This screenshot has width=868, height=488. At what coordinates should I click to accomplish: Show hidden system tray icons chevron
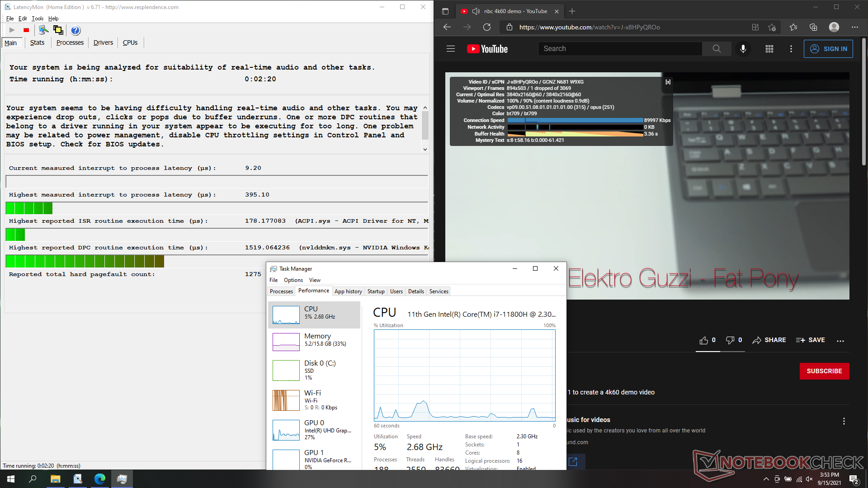click(766, 479)
